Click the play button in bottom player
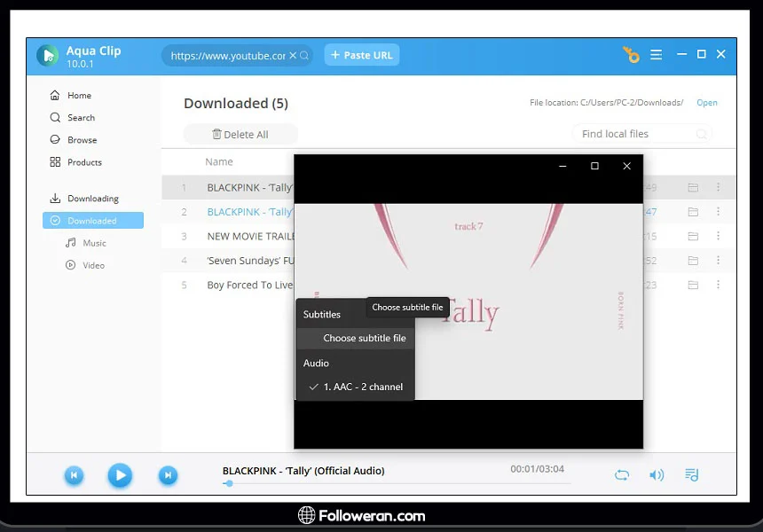Screen dimensions: 763x532 click(x=120, y=476)
